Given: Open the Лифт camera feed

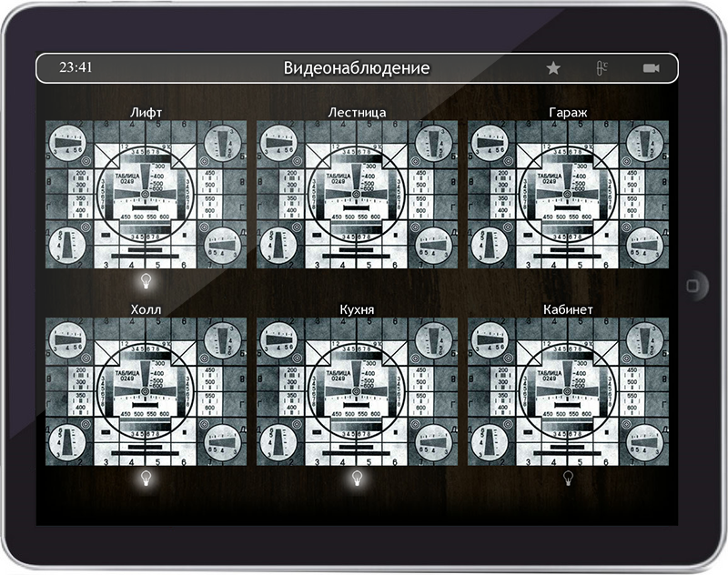Looking at the screenshot, I should point(146,194).
